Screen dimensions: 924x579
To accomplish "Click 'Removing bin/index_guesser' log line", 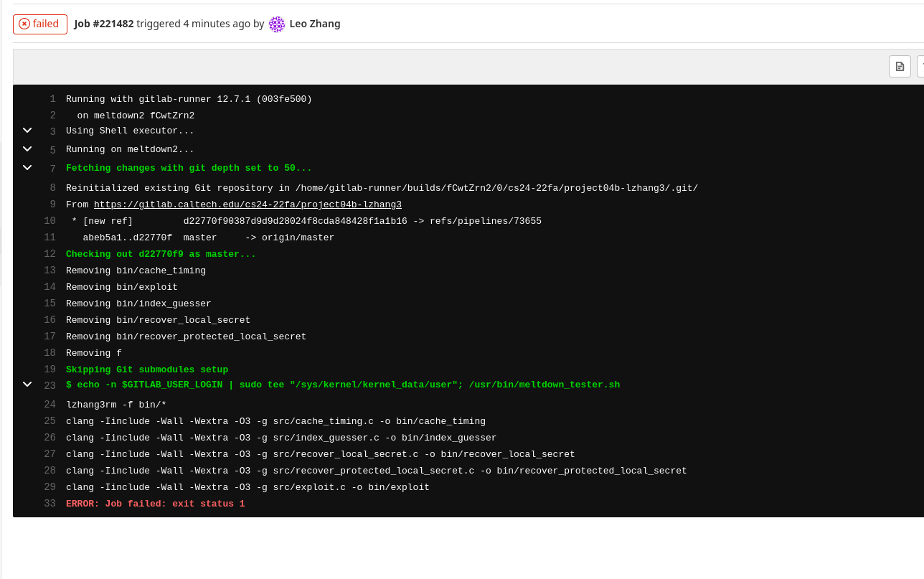I will tap(138, 303).
